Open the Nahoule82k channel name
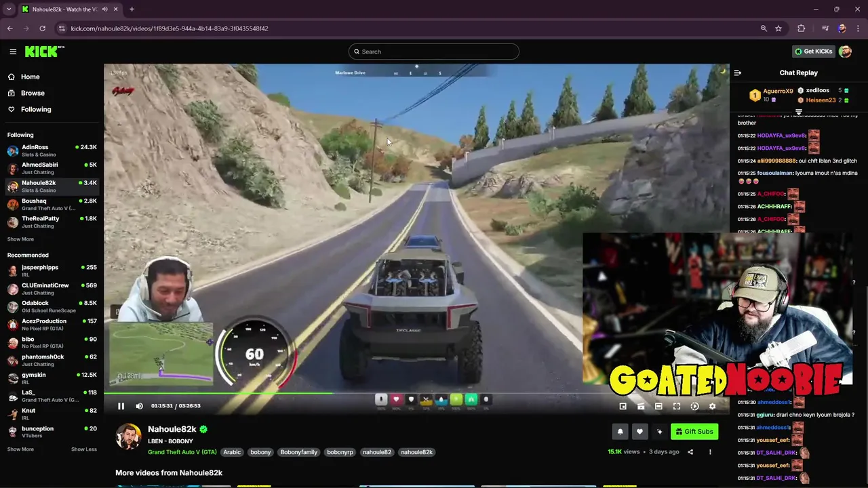 click(x=172, y=429)
